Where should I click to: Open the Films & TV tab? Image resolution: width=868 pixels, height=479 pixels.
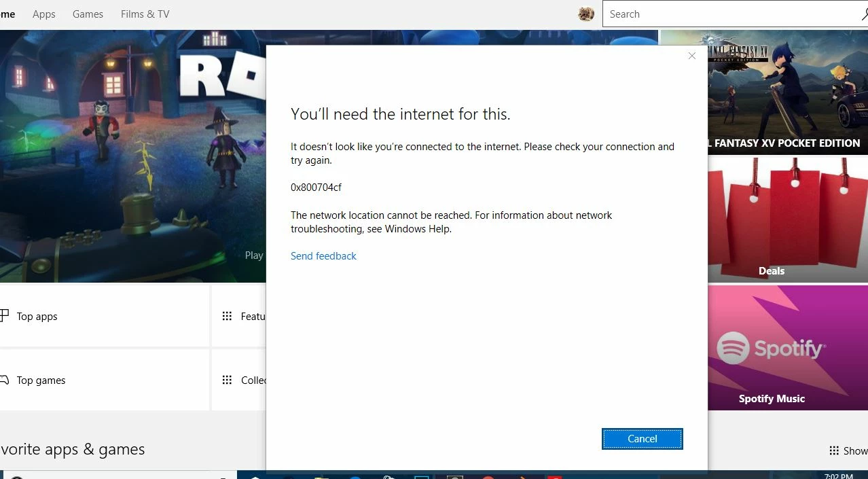point(145,14)
